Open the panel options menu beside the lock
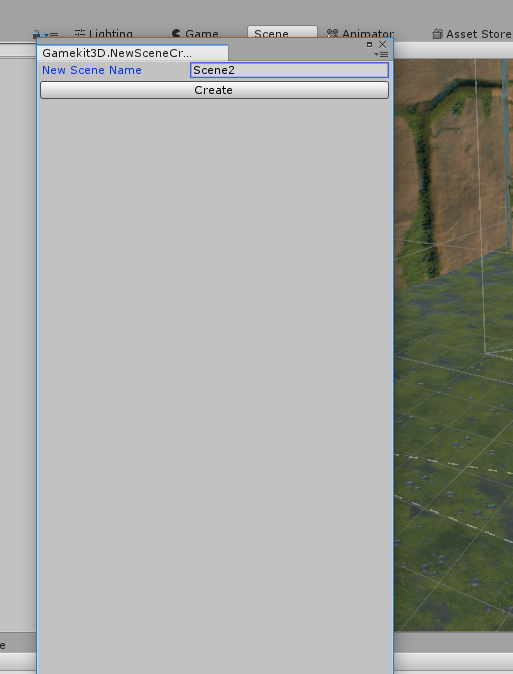 (51, 34)
